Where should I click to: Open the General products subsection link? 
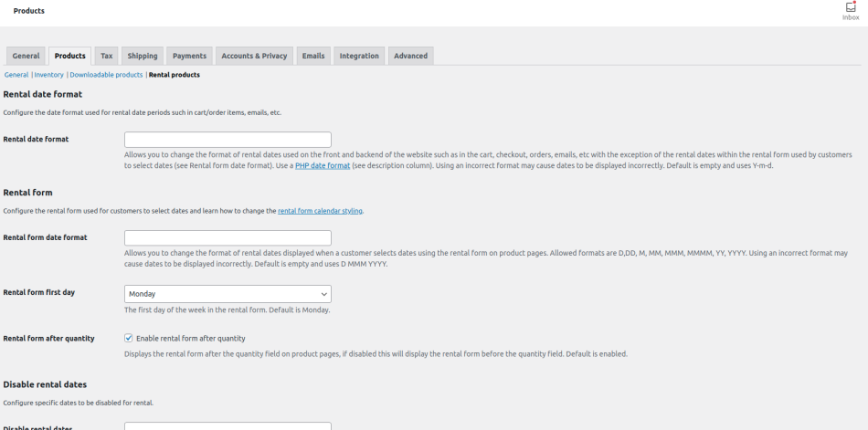[16, 75]
